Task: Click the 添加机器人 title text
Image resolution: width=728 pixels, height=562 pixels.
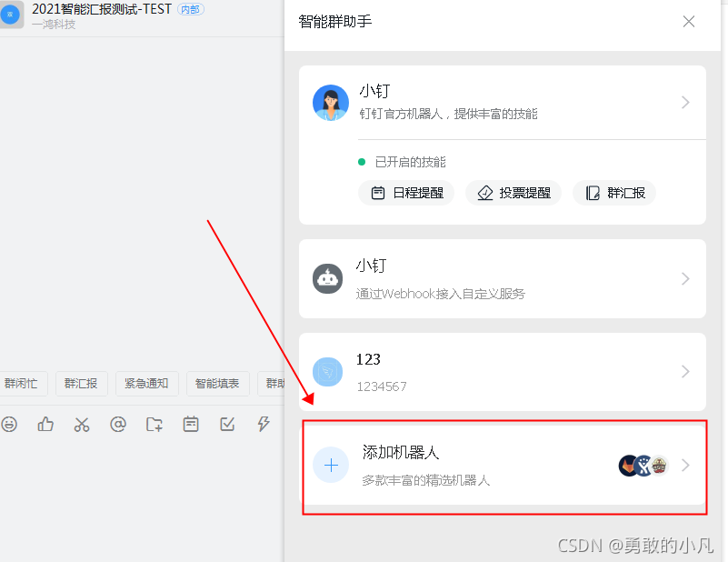Action: 401,452
